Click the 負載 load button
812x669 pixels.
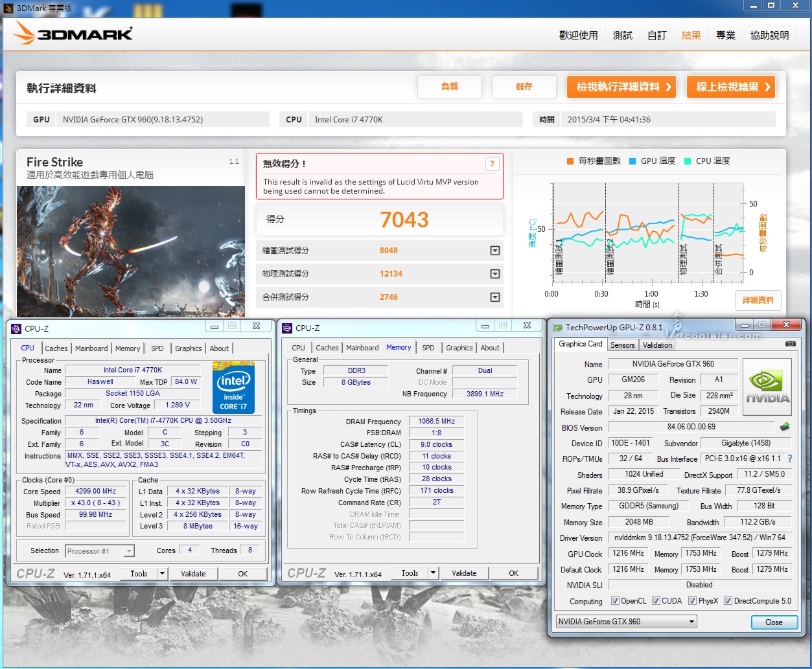pos(450,87)
